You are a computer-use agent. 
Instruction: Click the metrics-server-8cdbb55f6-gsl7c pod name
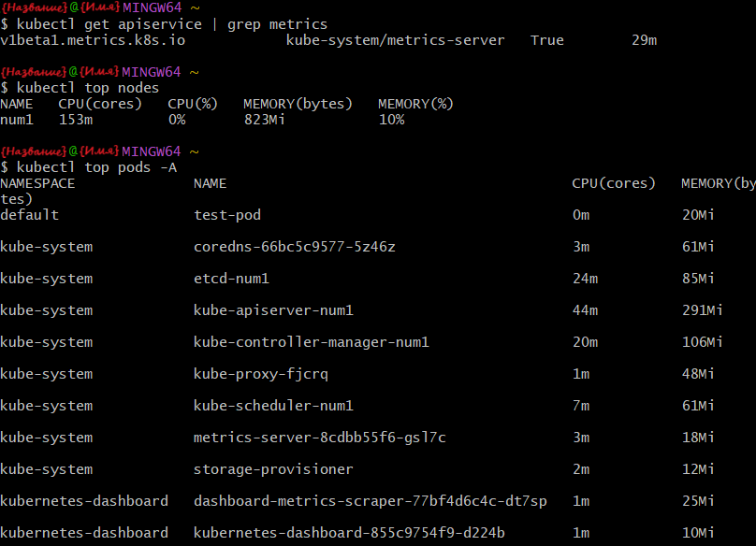pos(319,438)
